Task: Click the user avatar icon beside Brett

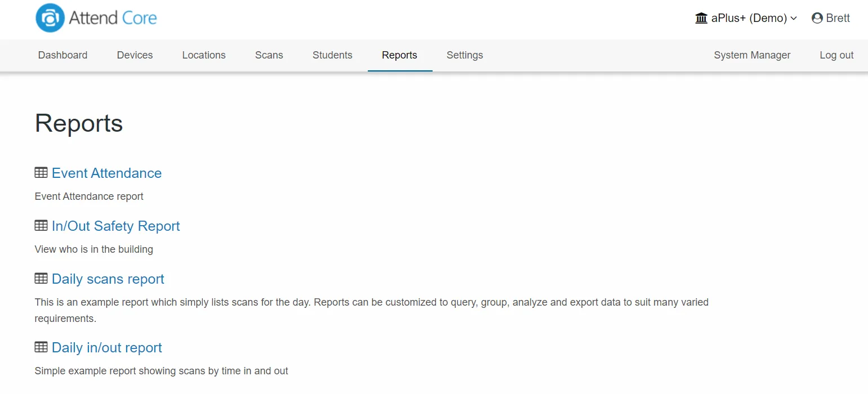Action: [817, 18]
